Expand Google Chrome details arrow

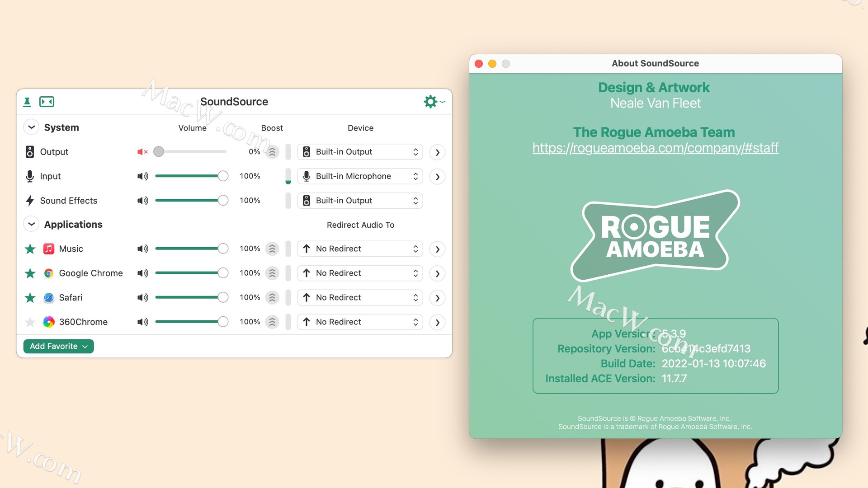click(x=437, y=273)
